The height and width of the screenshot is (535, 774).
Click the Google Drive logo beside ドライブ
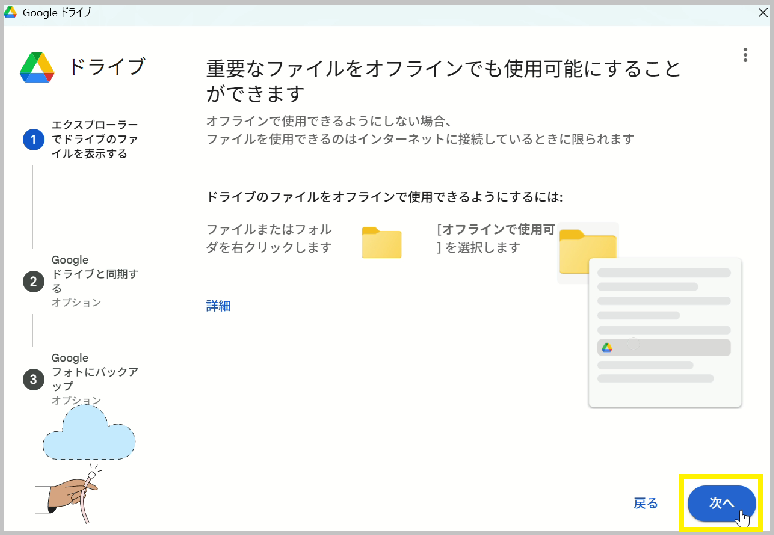click(37, 67)
